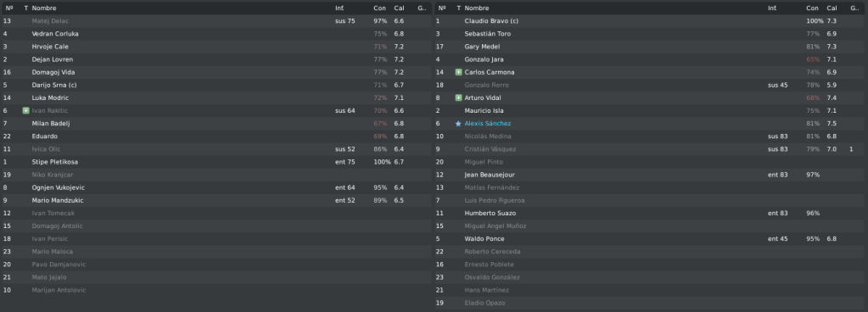Open Alexis Sánchez player profile link
This screenshot has width=868, height=312.
487,124
